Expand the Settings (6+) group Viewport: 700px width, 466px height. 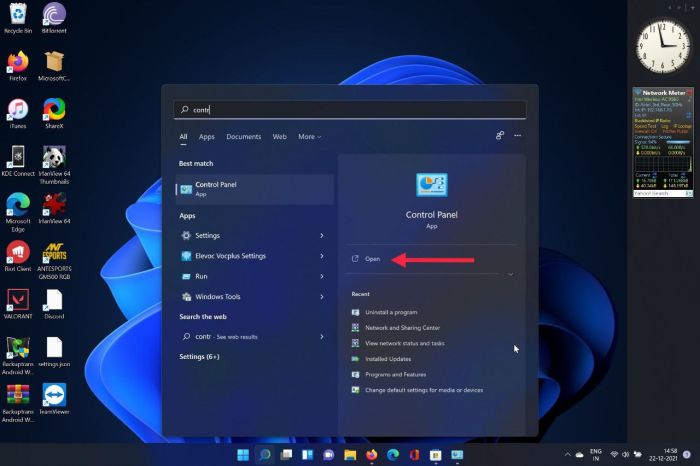pos(199,357)
